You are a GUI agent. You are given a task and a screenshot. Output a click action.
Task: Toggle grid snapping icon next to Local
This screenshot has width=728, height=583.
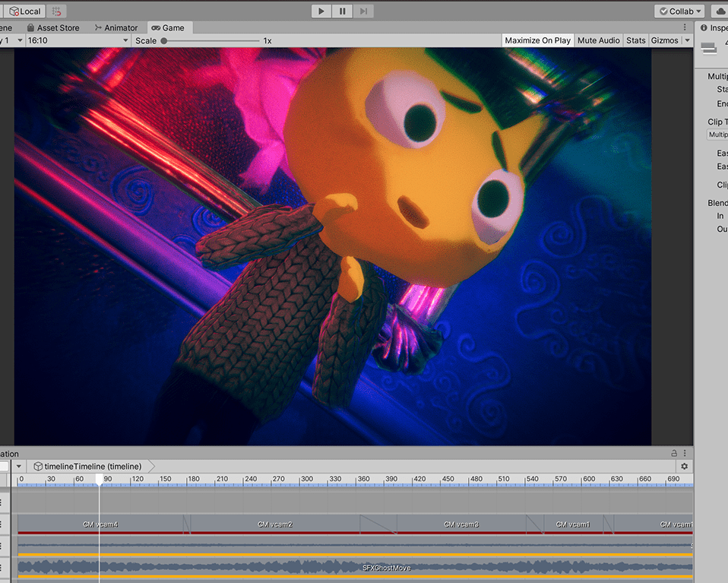tap(56, 11)
